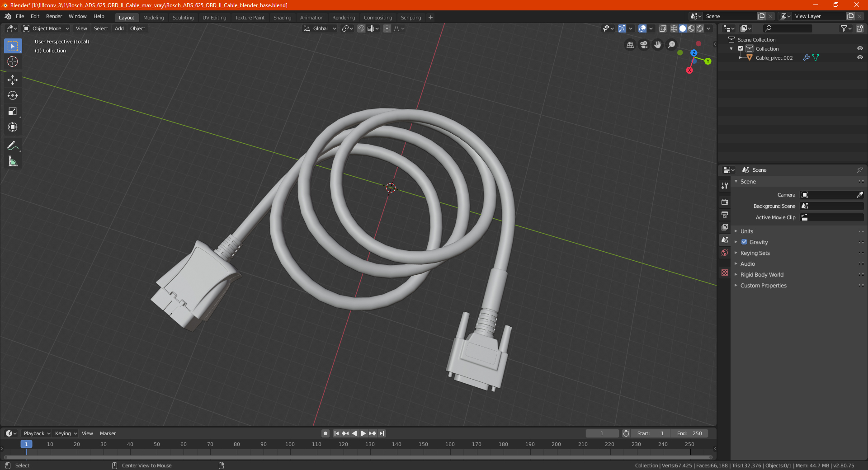The image size is (868, 470).
Task: Click the End frame field 250
Action: 689,433
